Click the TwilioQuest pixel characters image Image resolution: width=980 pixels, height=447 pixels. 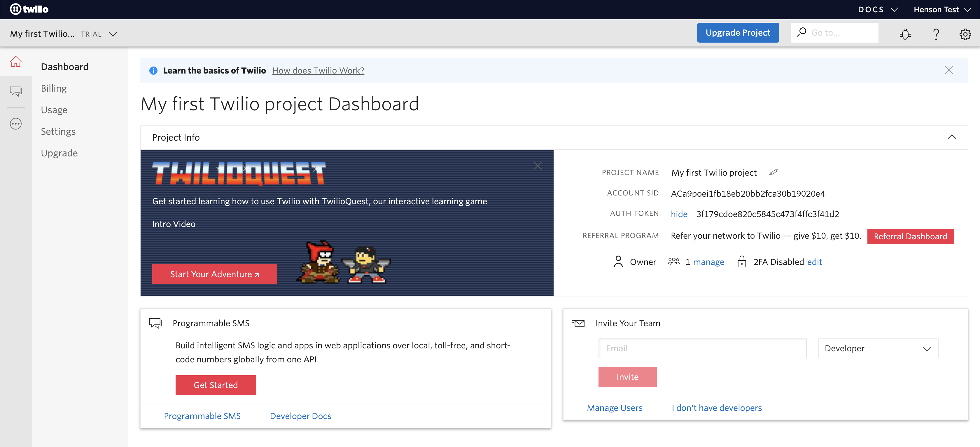[343, 263]
